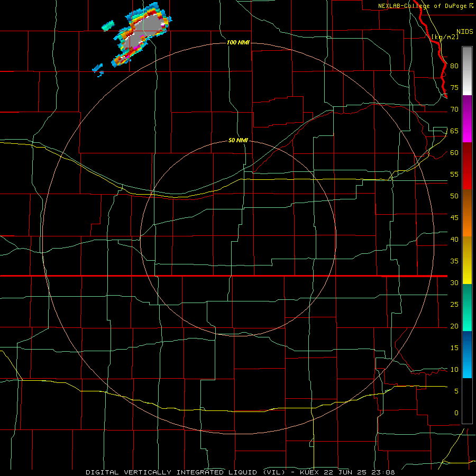476x476 pixels.
Task: Click the 65 value on color scale
Action: click(x=454, y=131)
